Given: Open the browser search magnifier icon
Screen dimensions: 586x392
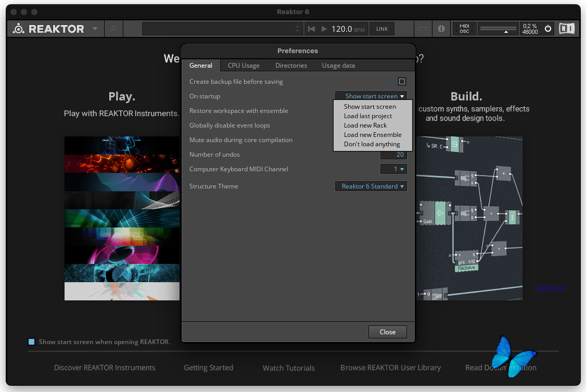Looking at the screenshot, I should pos(113,29).
